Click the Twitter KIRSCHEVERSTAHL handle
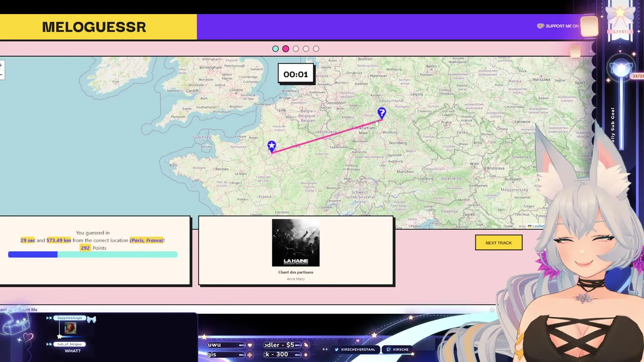This screenshot has height=362, width=644. (355, 349)
